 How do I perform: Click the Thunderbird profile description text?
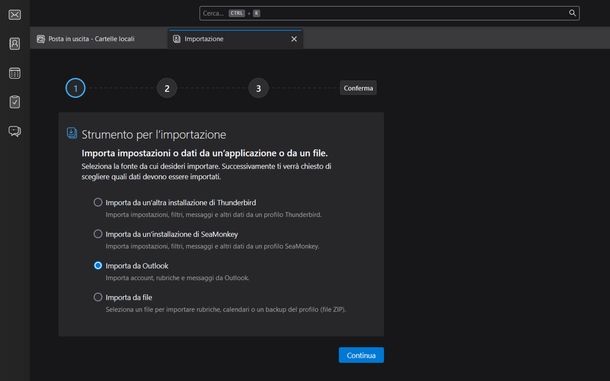[x=214, y=214]
